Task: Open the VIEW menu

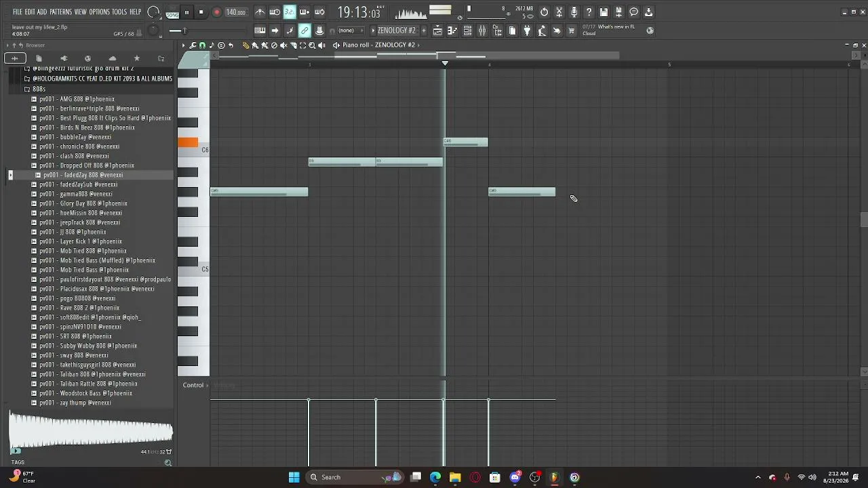Action: (81, 12)
